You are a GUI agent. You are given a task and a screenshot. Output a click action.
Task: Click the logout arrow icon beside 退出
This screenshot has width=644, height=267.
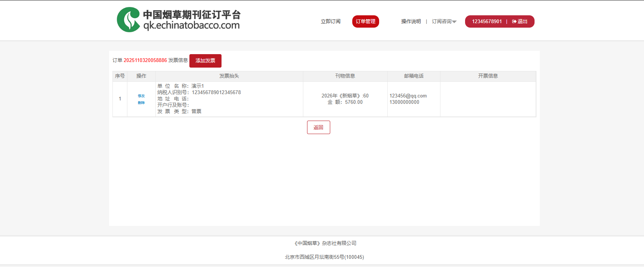pyautogui.click(x=514, y=22)
